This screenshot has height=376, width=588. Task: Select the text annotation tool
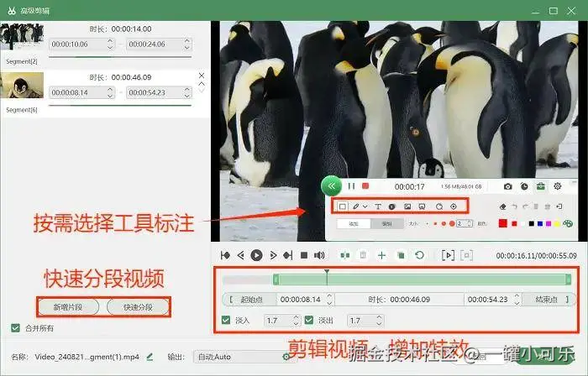[378, 206]
